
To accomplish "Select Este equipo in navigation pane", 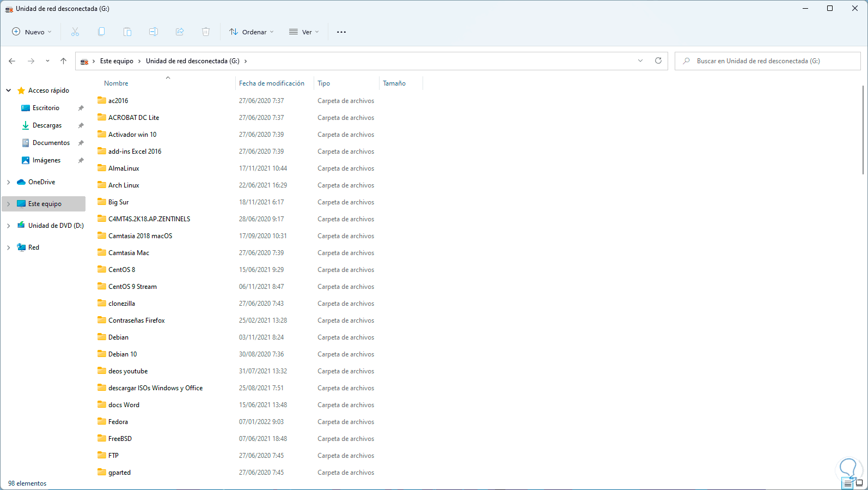I will coord(44,204).
